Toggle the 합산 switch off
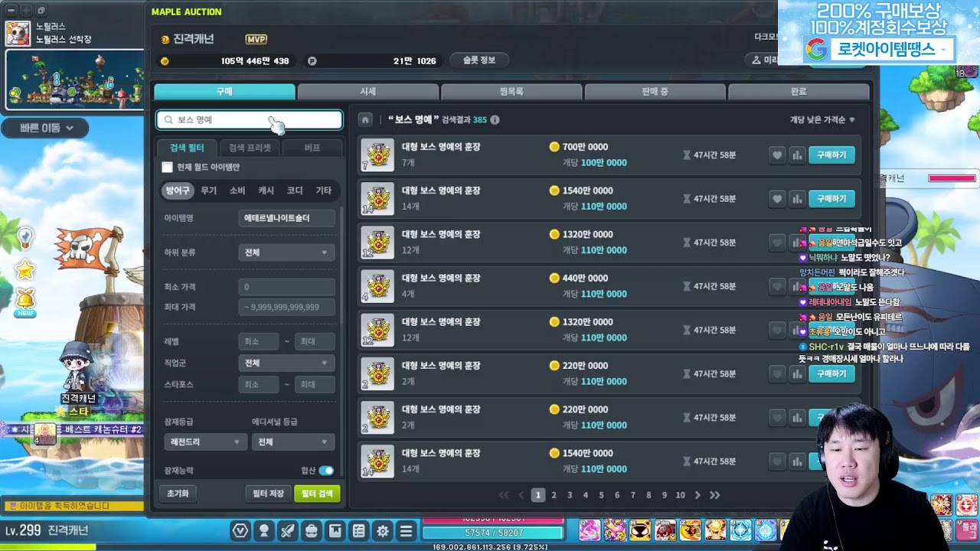Image resolution: width=980 pixels, height=551 pixels. point(326,471)
